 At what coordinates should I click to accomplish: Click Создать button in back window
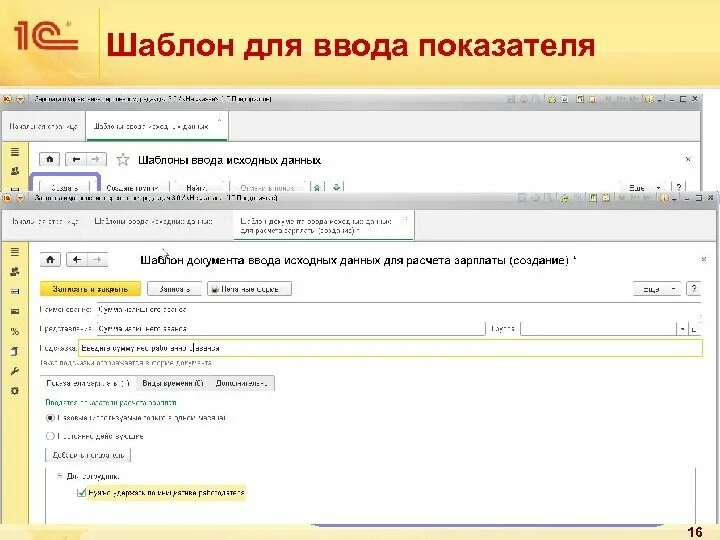(65, 187)
